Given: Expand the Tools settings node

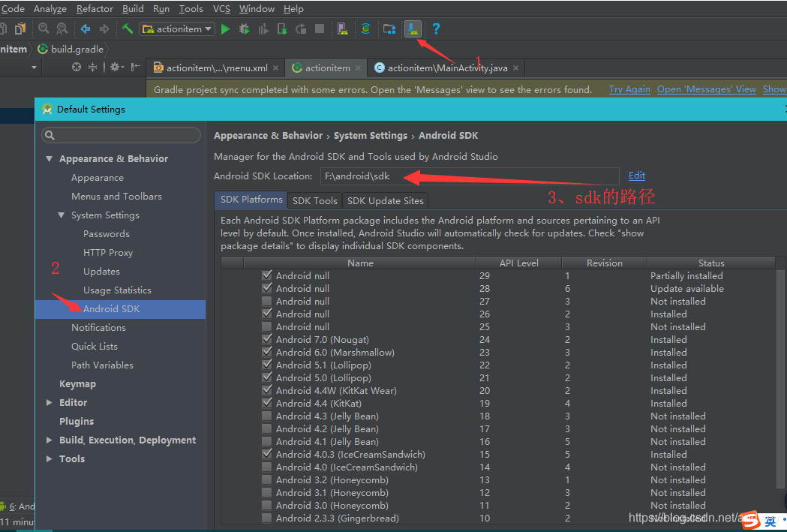Looking at the screenshot, I should tap(50, 458).
